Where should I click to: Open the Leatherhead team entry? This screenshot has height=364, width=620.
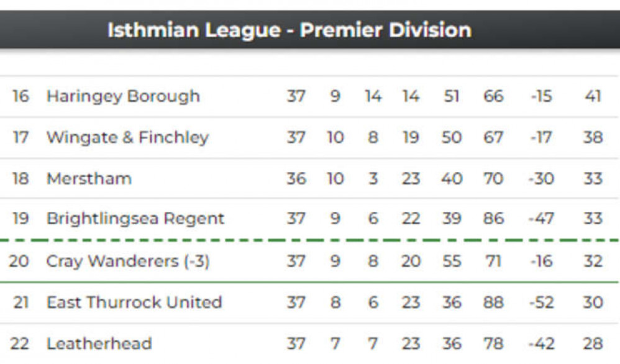pyautogui.click(x=99, y=344)
